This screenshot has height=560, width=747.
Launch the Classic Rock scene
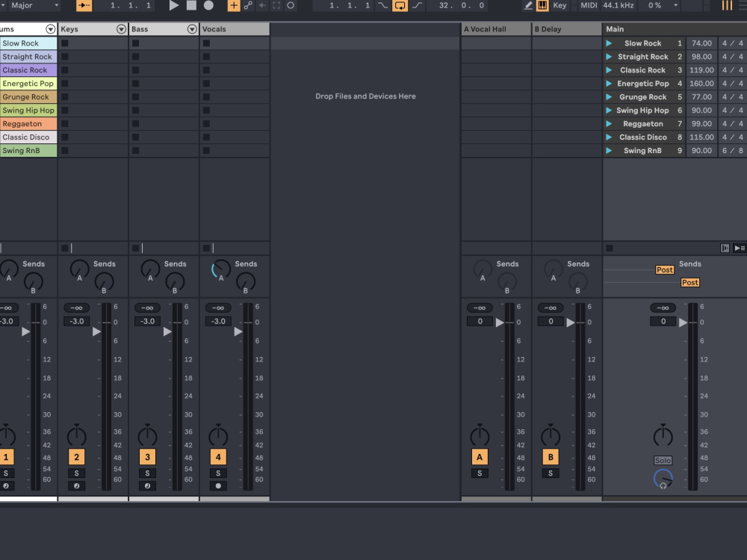609,70
